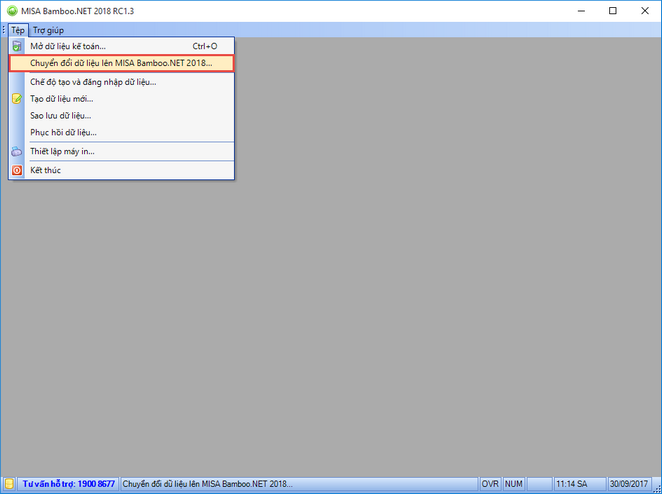Select Chế độ tạo và đăng nhập dữ liệu
Viewport: 662px width, 494px height.
[x=122, y=82]
